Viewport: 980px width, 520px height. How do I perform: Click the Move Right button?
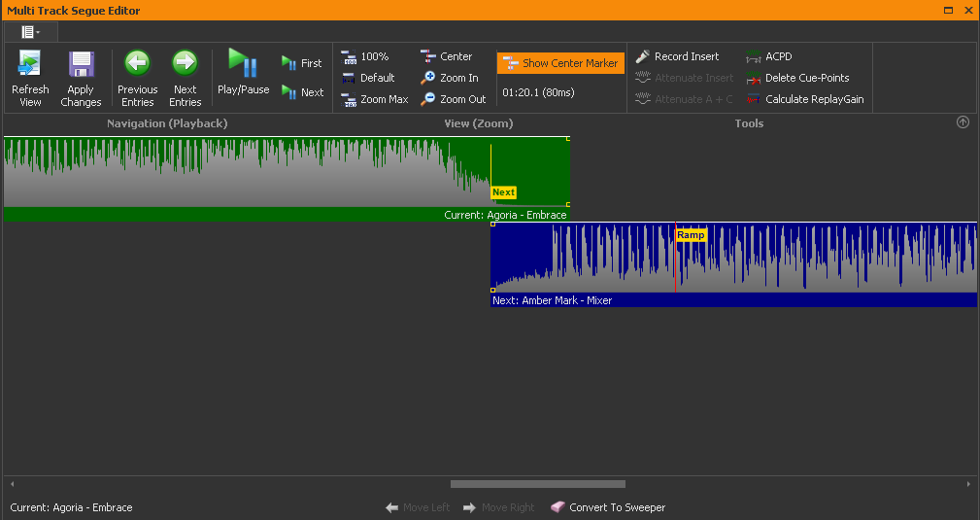pyautogui.click(x=499, y=507)
